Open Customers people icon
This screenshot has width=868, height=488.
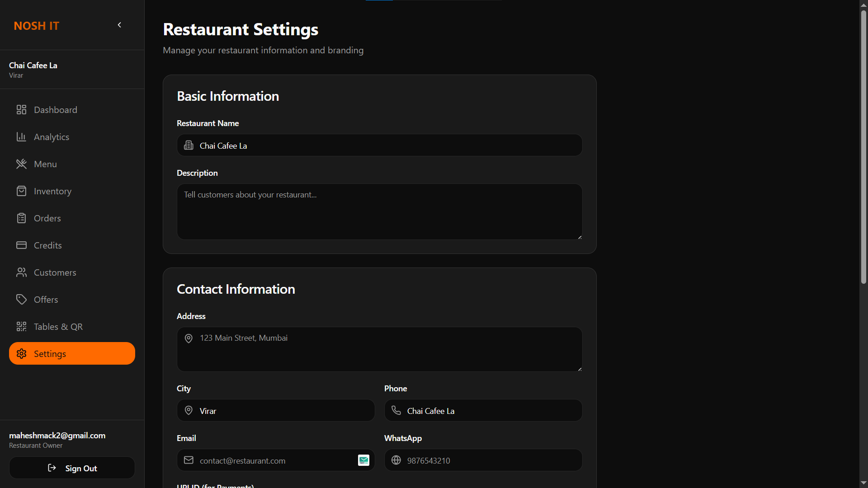pyautogui.click(x=21, y=272)
